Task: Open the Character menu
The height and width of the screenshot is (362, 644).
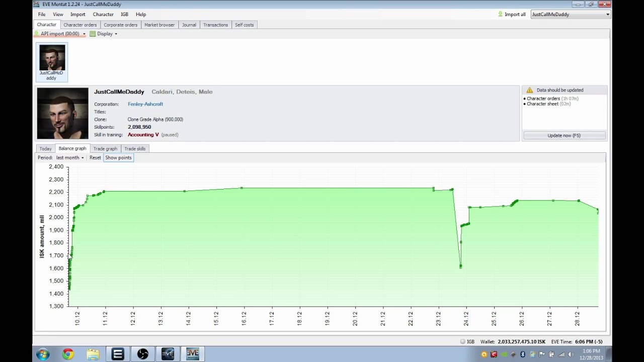Action: 103,14
